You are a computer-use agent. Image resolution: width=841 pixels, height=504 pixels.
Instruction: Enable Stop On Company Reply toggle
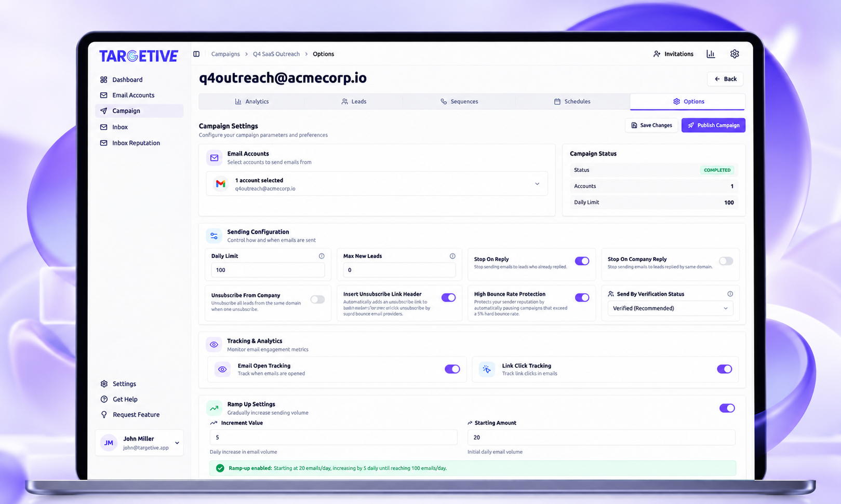pyautogui.click(x=726, y=261)
